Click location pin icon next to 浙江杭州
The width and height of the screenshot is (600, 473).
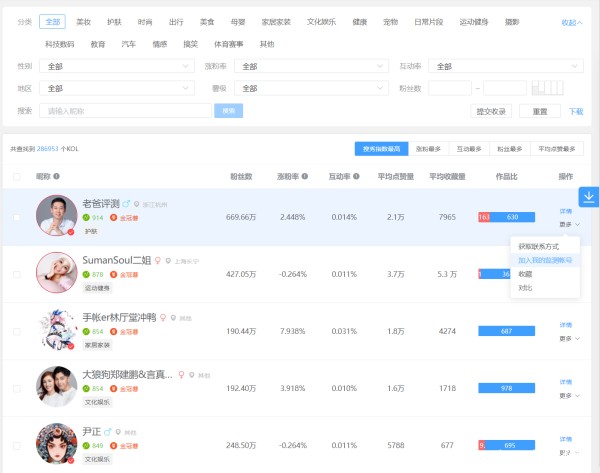[137, 204]
